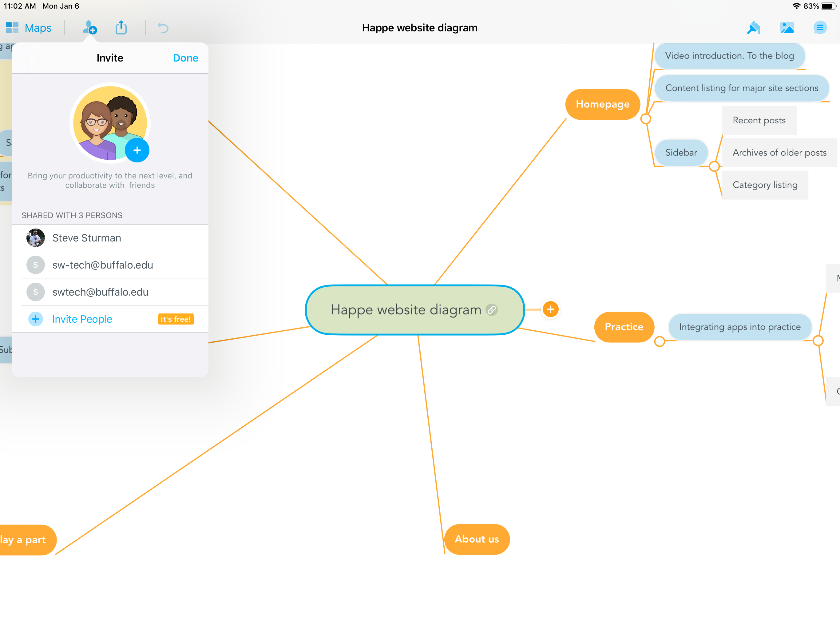The width and height of the screenshot is (840, 630).
Task: Click link icon in Happe website diagram node
Action: coord(491,310)
